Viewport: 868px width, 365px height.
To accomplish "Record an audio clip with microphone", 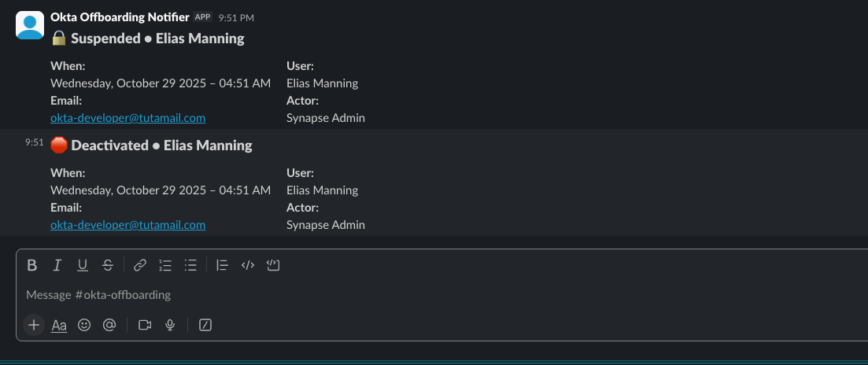I will pos(170,325).
